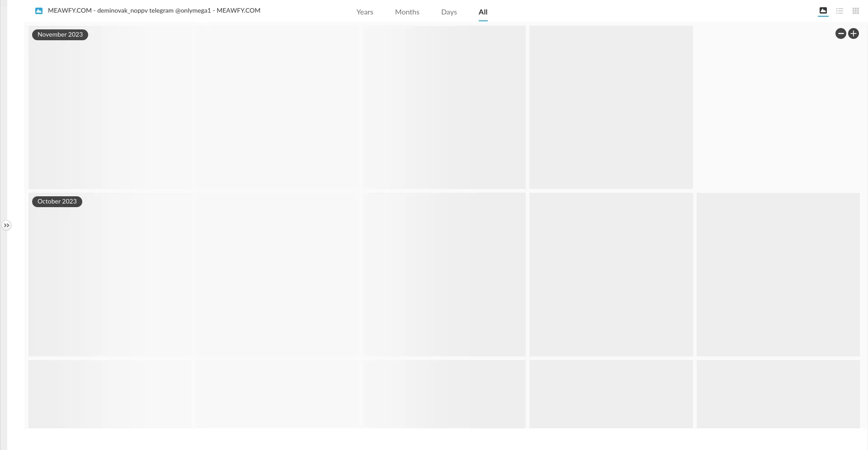Viewport: 868px width, 450px height.
Task: Open the bottom-left thumbnail in the grid
Action: coord(110,393)
